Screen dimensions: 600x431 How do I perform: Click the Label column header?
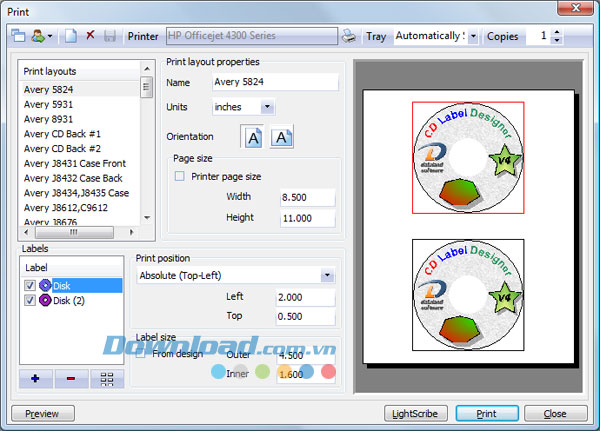pos(72,268)
